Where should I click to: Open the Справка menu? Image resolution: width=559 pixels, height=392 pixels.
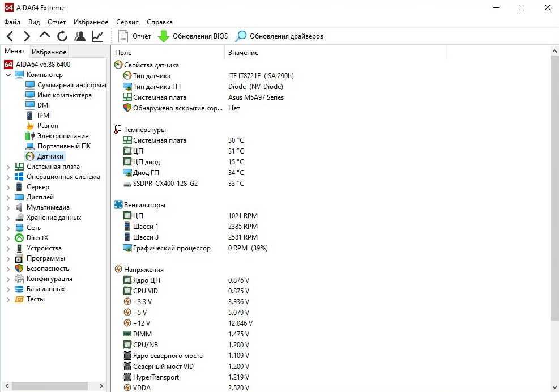coord(160,22)
